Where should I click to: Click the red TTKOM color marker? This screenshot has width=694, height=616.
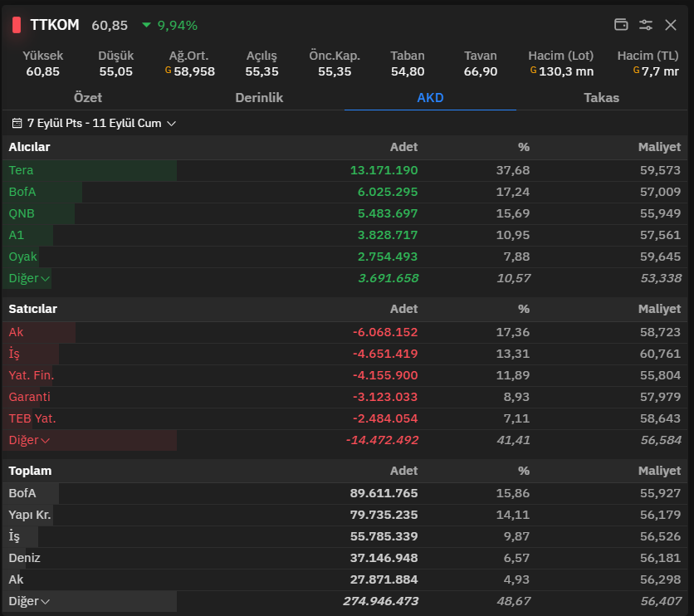point(17,25)
